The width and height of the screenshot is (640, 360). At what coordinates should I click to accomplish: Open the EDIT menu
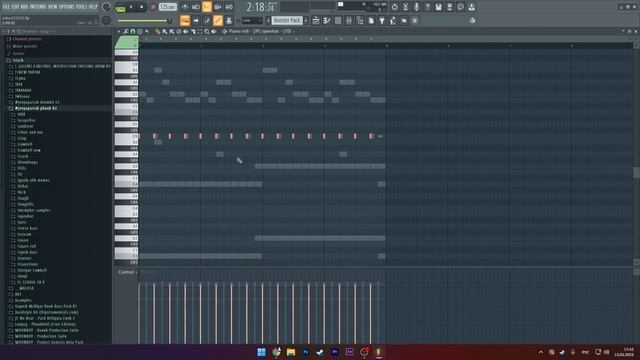coord(16,7)
